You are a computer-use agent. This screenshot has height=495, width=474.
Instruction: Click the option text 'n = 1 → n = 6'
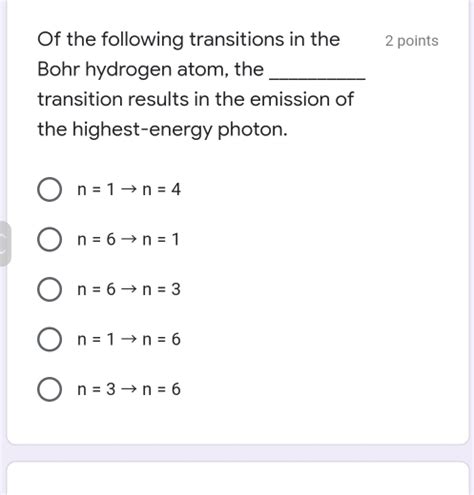pyautogui.click(x=129, y=339)
